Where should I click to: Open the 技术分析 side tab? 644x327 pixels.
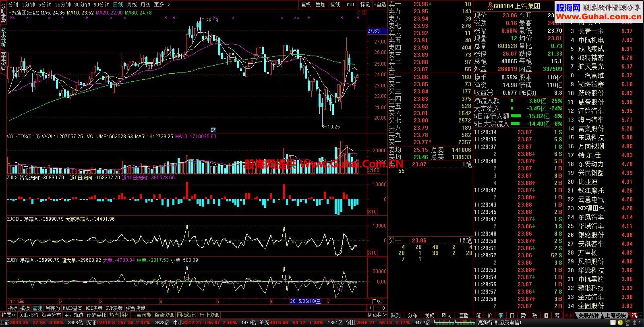point(3,37)
